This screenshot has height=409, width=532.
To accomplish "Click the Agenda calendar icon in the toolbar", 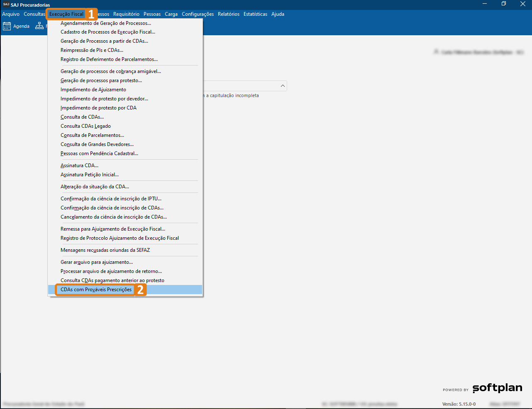I will pos(7,26).
